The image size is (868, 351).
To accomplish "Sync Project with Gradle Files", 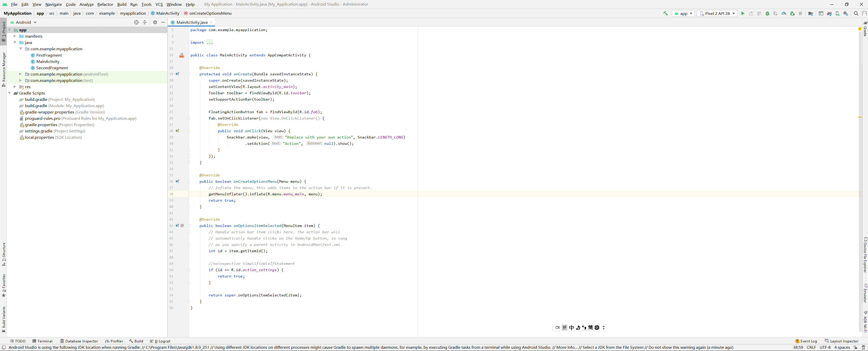I will pyautogui.click(x=830, y=13).
